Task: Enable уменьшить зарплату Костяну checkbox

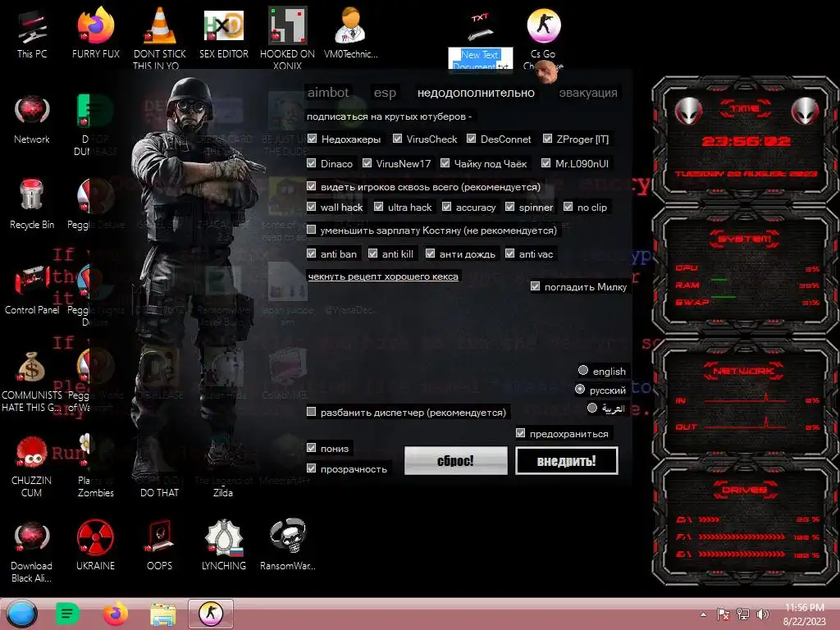Action: click(311, 230)
